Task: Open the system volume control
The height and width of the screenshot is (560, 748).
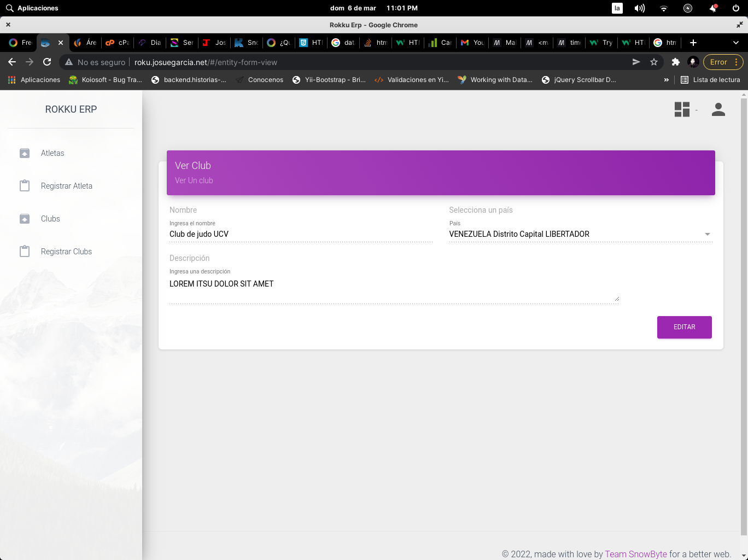Action: tap(639, 8)
